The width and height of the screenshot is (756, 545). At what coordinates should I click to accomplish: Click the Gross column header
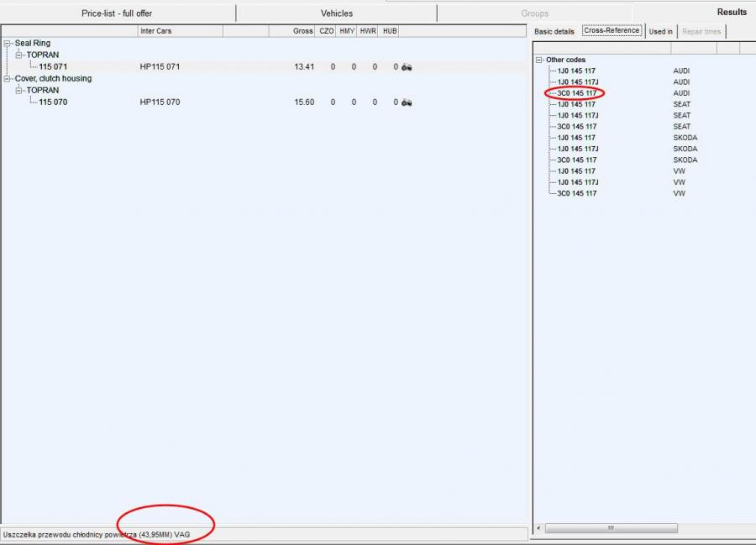[x=302, y=31]
